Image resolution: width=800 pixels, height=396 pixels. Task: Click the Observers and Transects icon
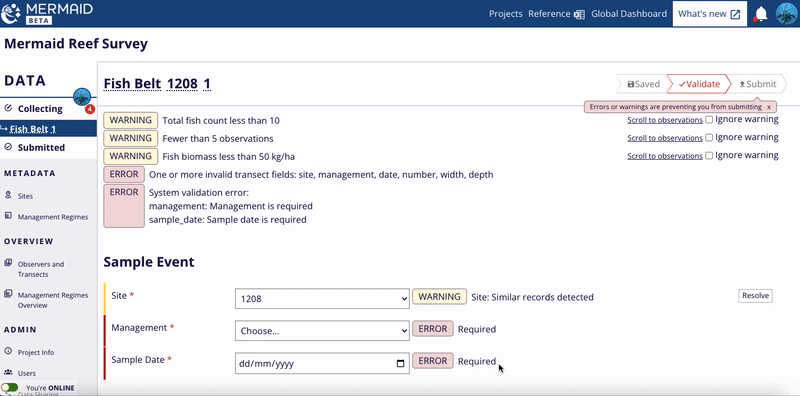coord(8,263)
